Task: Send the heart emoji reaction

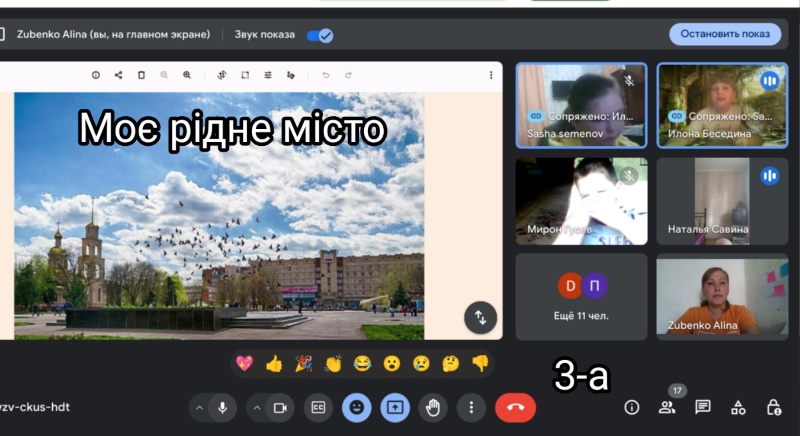Action: (244, 364)
